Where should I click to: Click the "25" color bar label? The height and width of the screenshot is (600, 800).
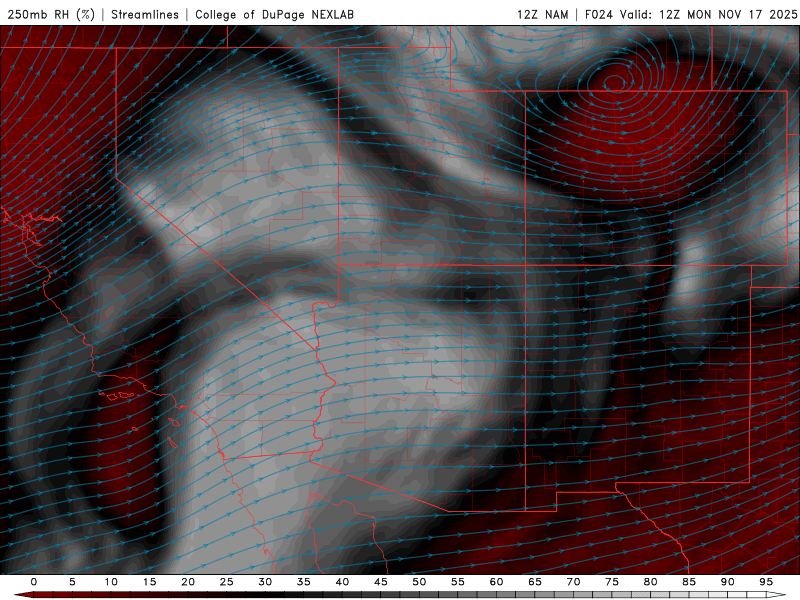(227, 582)
